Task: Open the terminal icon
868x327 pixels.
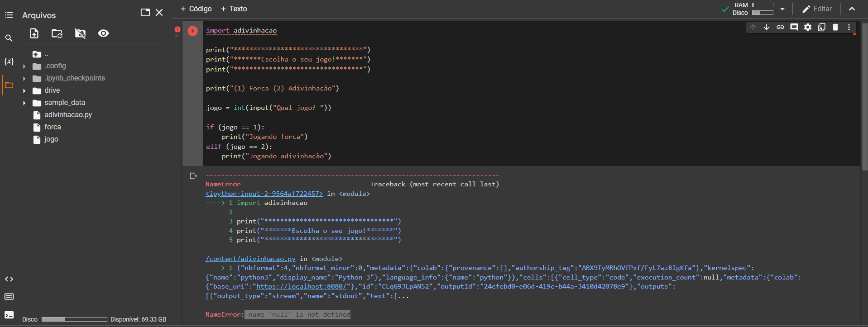Action: pos(9,315)
